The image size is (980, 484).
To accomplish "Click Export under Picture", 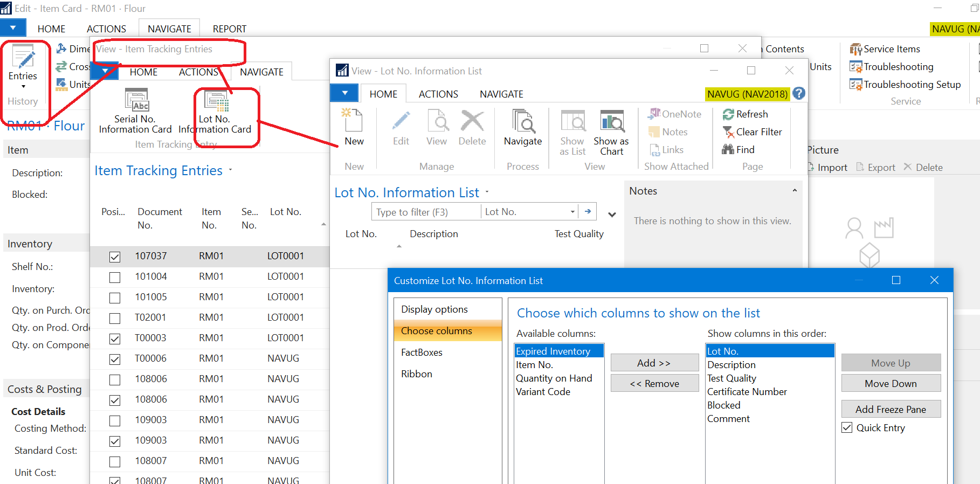I will 875,167.
